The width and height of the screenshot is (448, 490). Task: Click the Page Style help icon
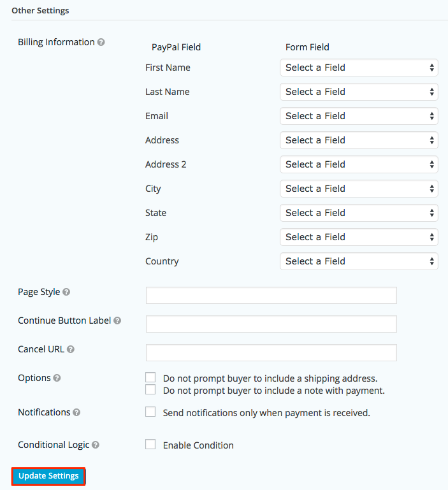[x=66, y=292]
